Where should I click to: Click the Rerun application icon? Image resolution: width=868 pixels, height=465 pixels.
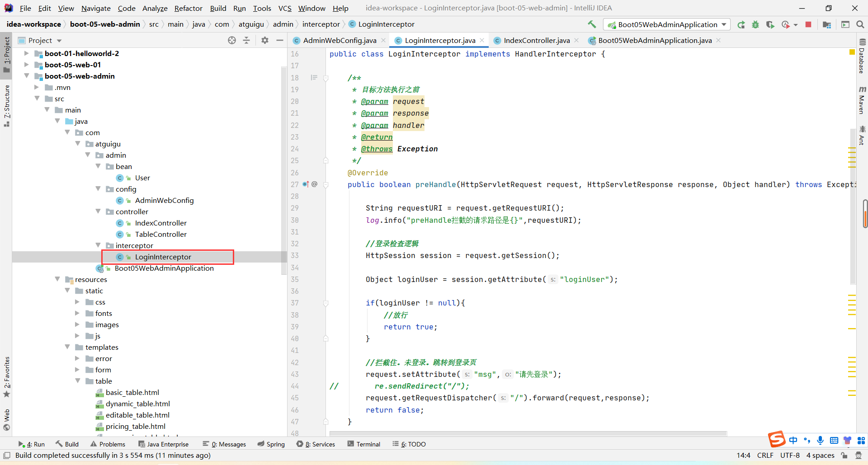click(741, 24)
